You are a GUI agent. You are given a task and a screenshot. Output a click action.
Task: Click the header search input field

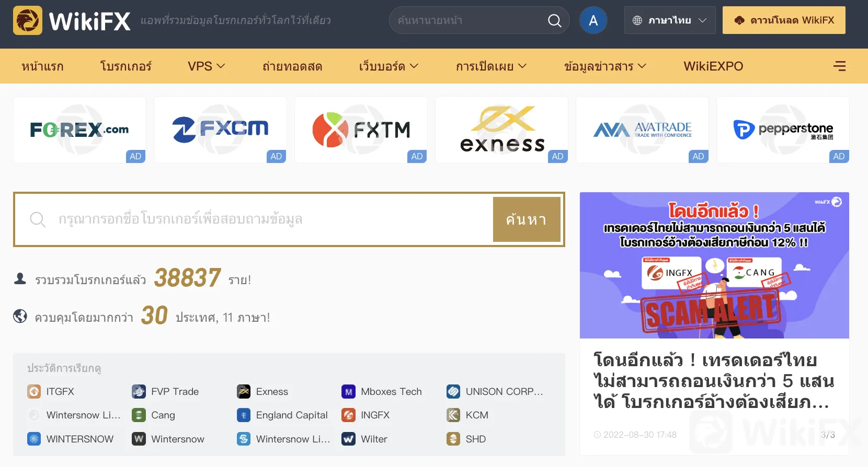coord(471,20)
